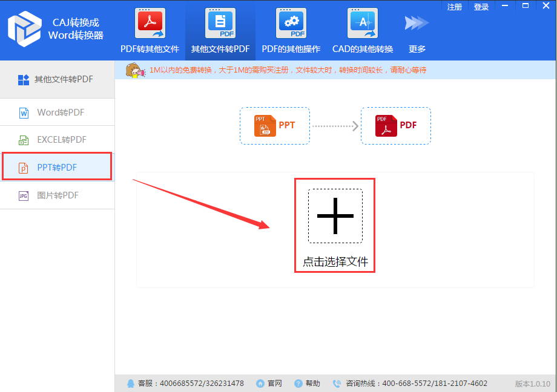This screenshot has width=557, height=392.
Task: Close the converter window
Action: 546,5
